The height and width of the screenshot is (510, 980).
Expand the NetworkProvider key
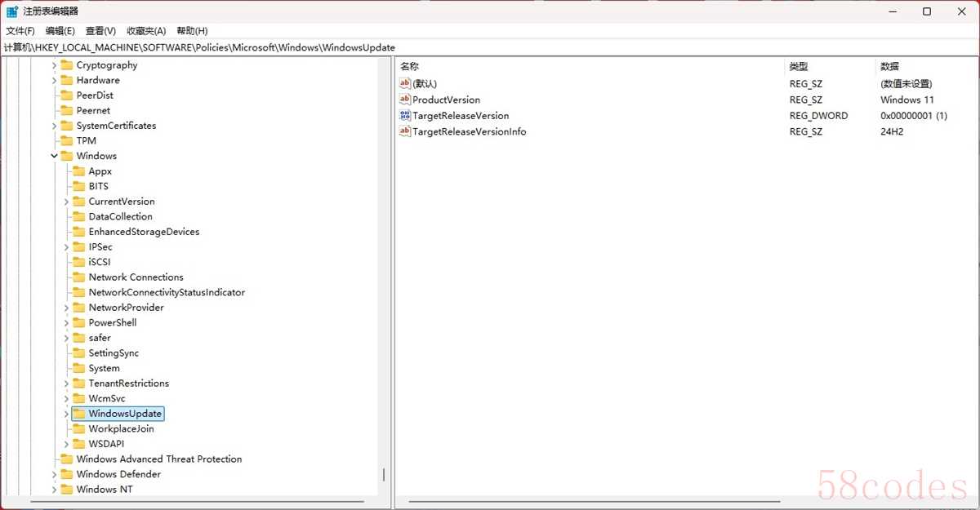click(x=67, y=308)
